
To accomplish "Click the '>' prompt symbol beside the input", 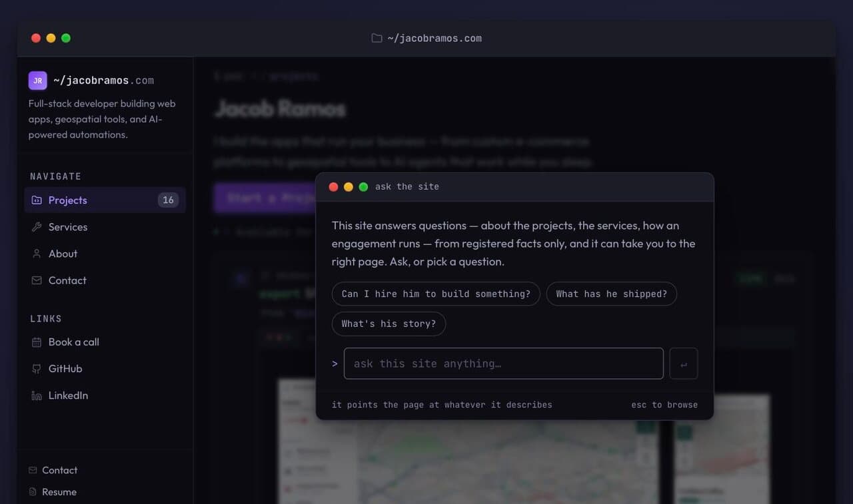I will [x=335, y=364].
